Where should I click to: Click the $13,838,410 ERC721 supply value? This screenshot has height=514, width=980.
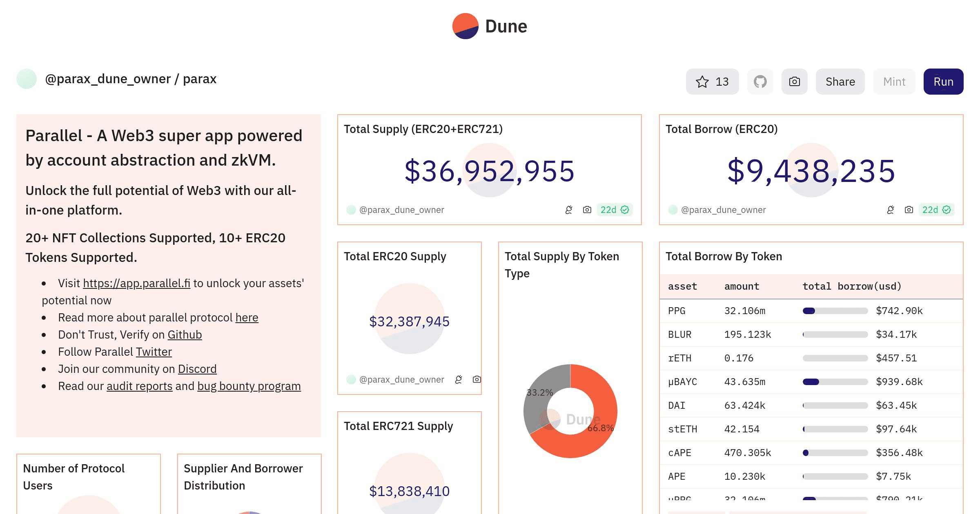coord(409,491)
